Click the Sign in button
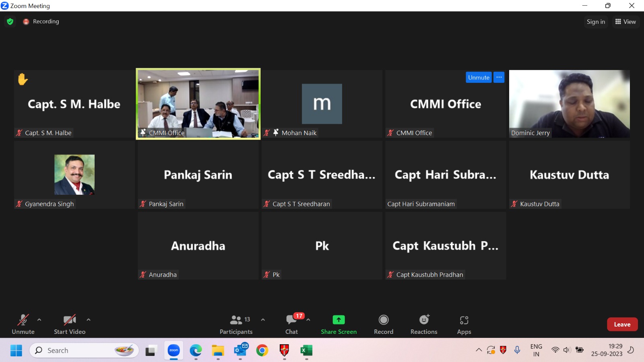Screen dimensions: 644x362 point(596,22)
